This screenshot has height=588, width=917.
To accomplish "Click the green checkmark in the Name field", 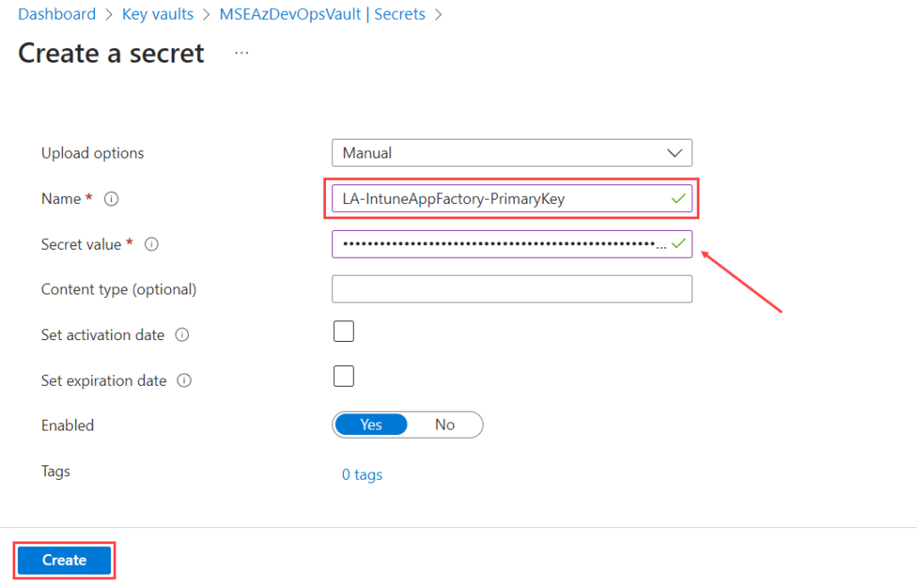I will click(679, 199).
